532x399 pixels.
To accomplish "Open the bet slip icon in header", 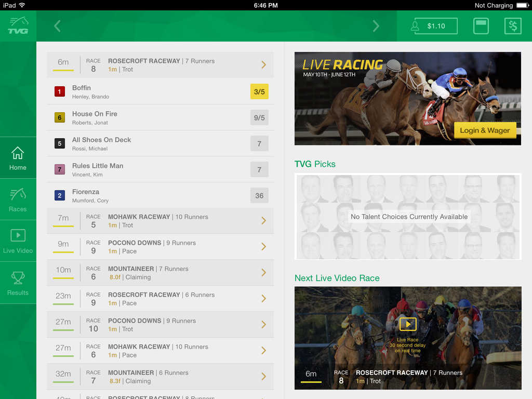I will pos(481,26).
